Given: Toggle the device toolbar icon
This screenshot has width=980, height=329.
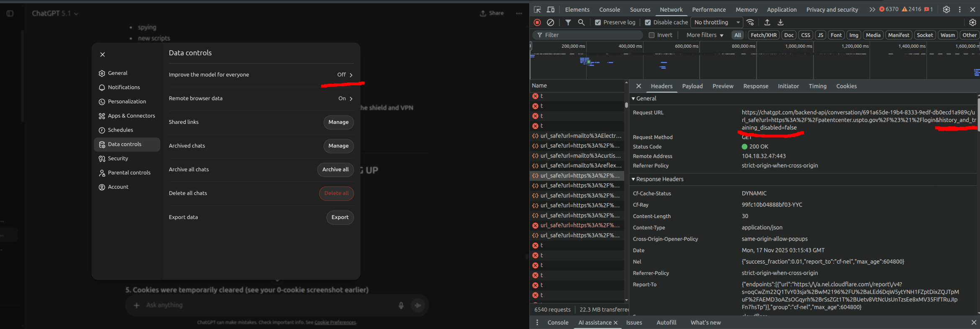Looking at the screenshot, I should 551,10.
